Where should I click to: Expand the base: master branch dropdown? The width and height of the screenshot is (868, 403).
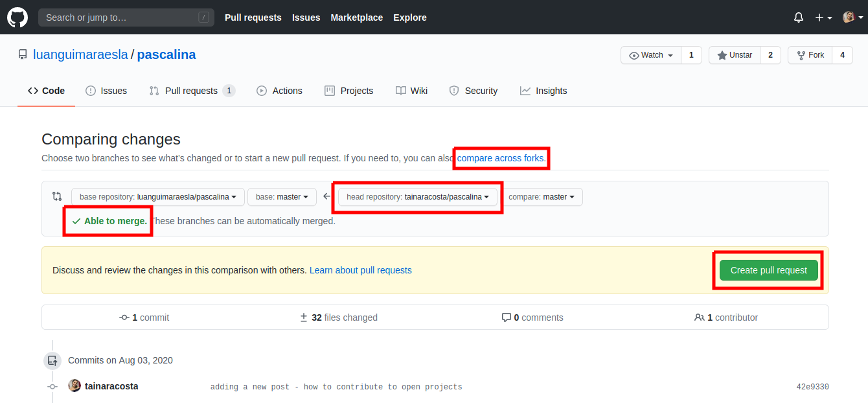tap(282, 197)
